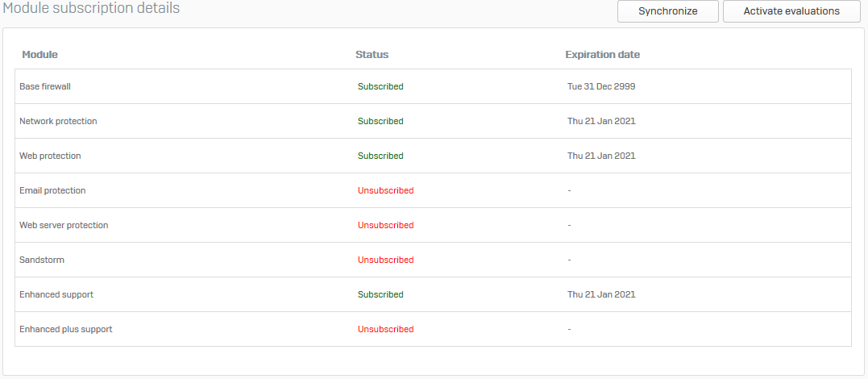Click the Web server protection entry
Image resolution: width=868 pixels, height=379 pixels.
tap(64, 226)
